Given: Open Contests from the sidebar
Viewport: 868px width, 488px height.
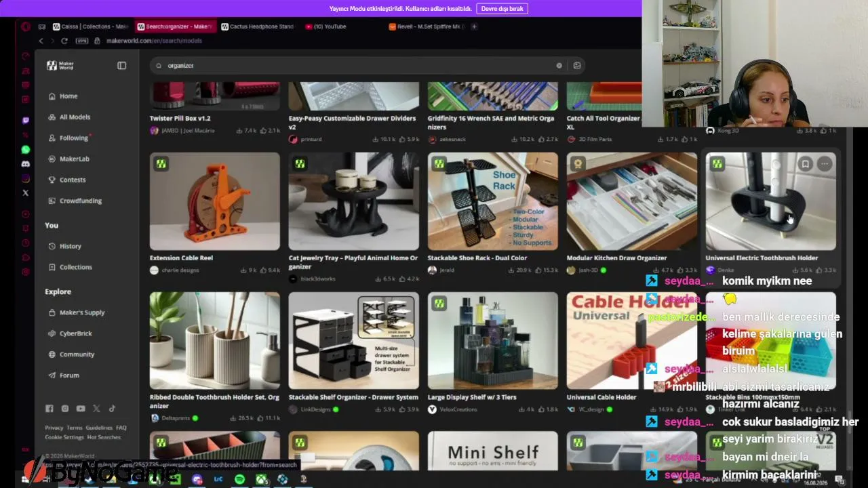Looking at the screenshot, I should [67, 180].
